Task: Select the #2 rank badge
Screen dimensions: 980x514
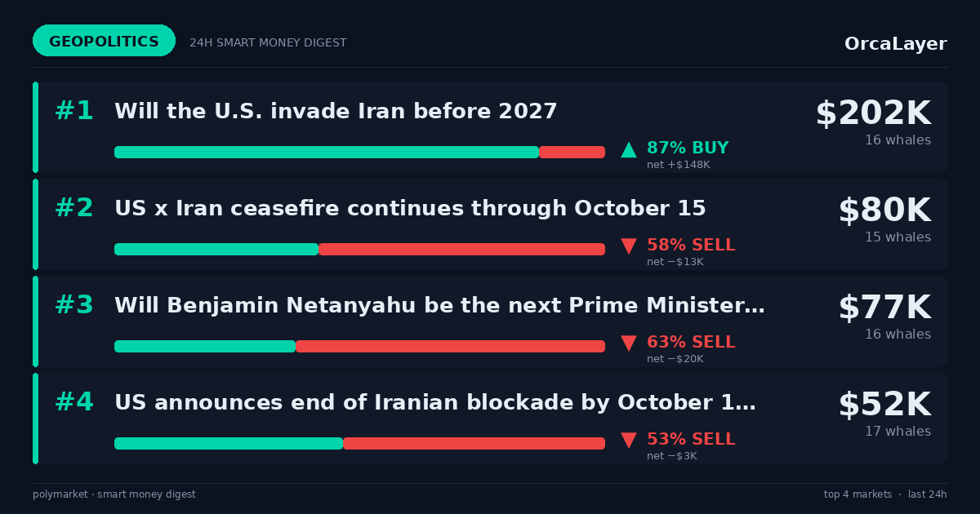Action: (x=74, y=208)
